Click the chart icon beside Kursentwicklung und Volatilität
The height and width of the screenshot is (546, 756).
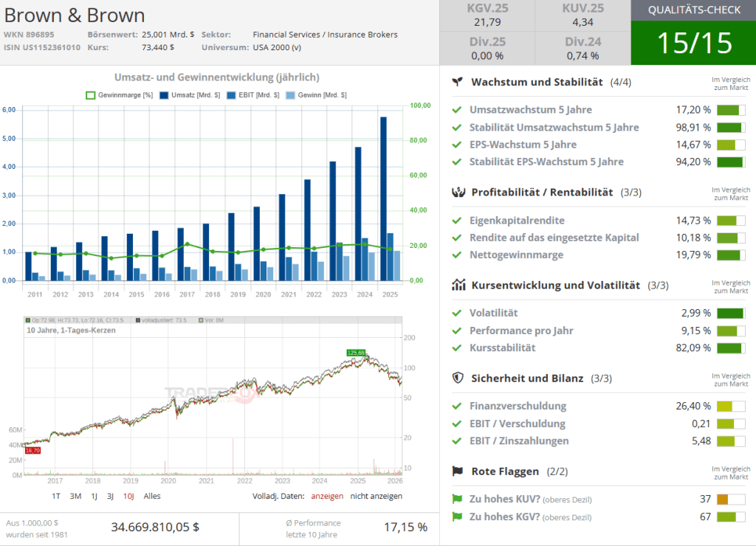click(458, 285)
